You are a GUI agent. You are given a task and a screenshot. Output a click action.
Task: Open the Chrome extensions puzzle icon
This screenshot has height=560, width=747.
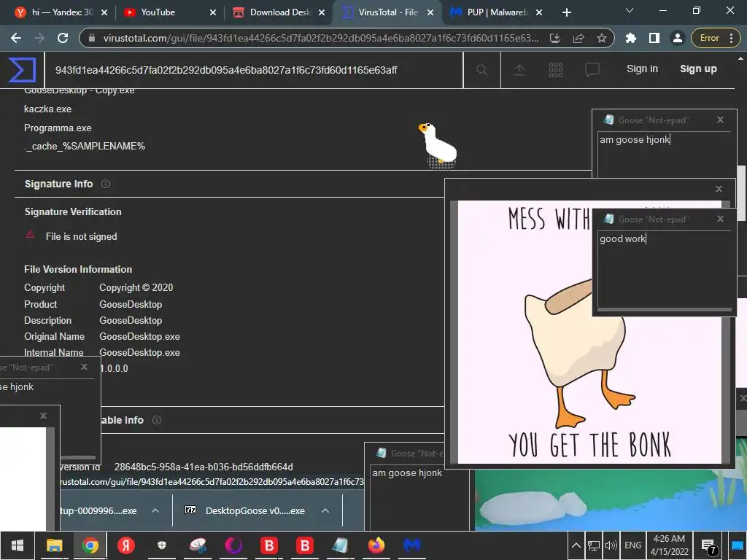[x=631, y=38]
